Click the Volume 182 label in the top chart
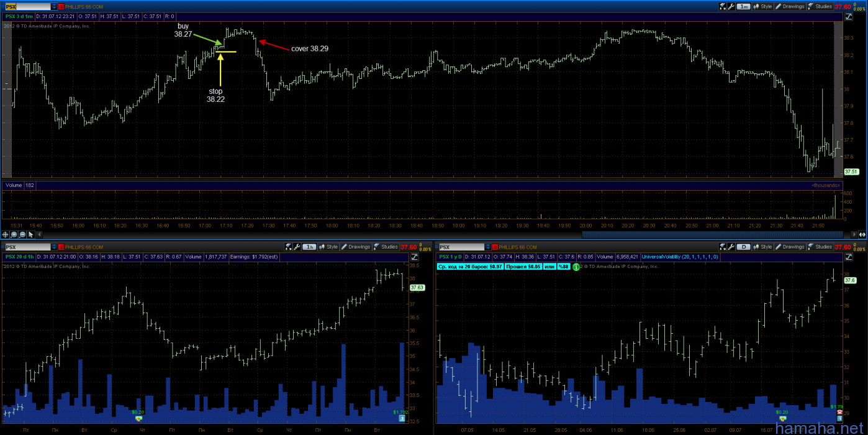 click(x=20, y=185)
